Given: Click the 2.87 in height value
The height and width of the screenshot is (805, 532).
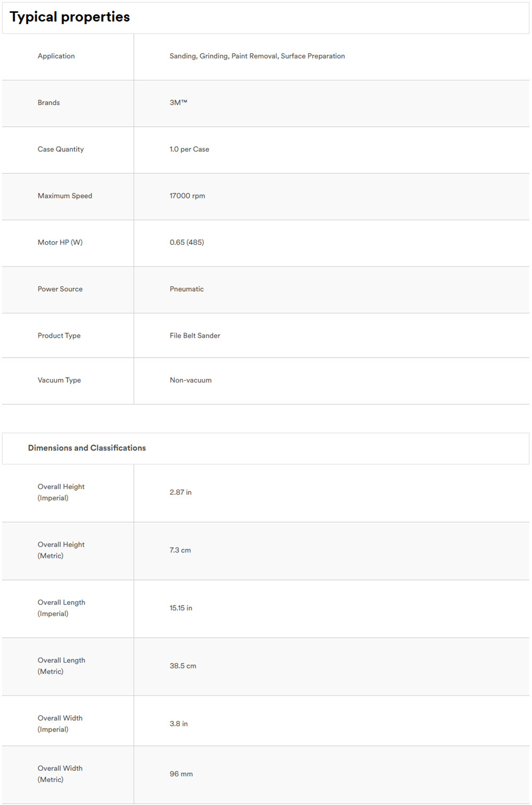Looking at the screenshot, I should (180, 492).
